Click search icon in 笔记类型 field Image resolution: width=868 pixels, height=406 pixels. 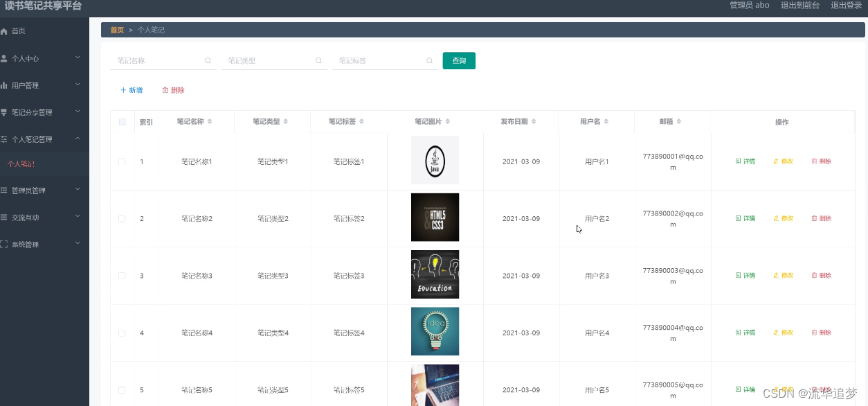(318, 61)
